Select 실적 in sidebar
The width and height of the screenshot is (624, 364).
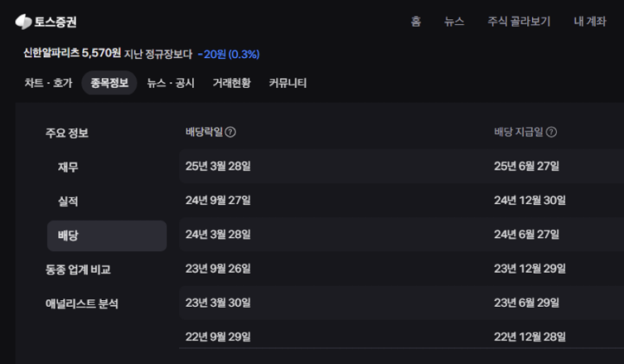pos(68,201)
